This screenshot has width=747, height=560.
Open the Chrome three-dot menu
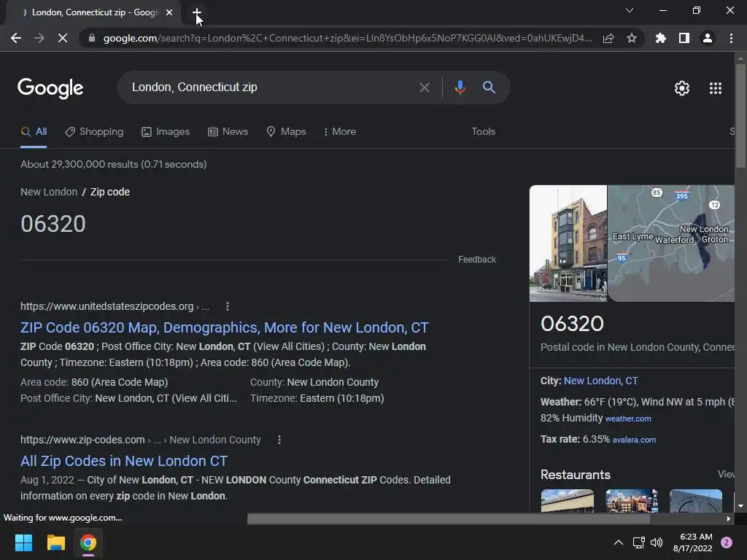[x=731, y=38]
